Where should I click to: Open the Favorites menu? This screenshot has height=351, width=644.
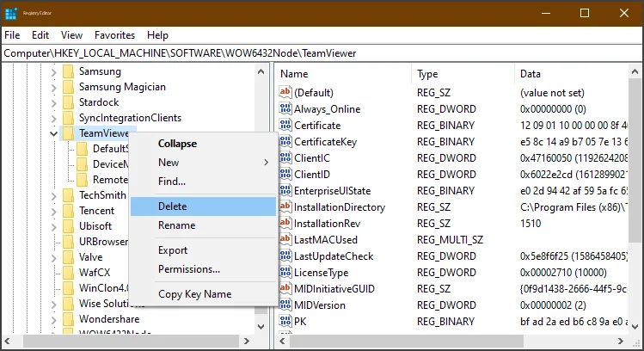pyautogui.click(x=114, y=35)
